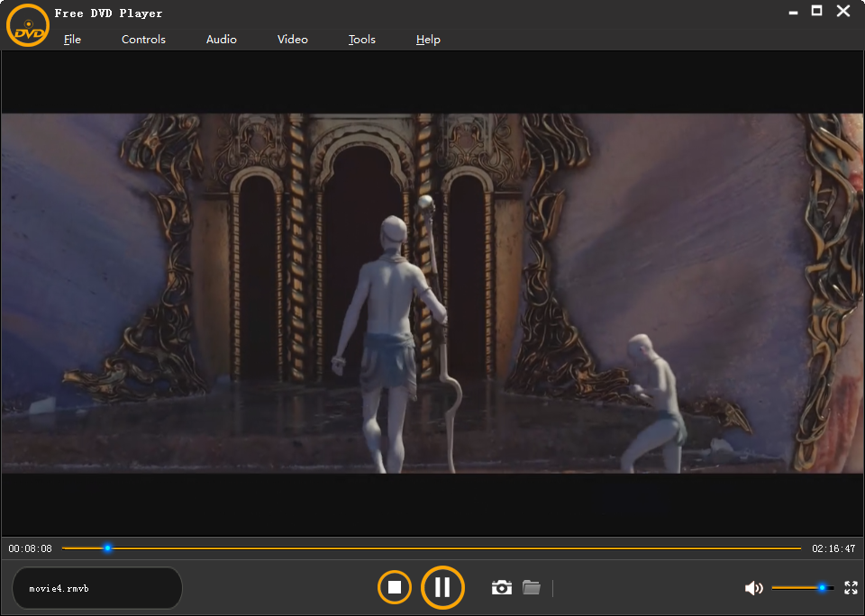The height and width of the screenshot is (616, 865).
Task: Open the snapshot folder icon
Action: tap(532, 587)
